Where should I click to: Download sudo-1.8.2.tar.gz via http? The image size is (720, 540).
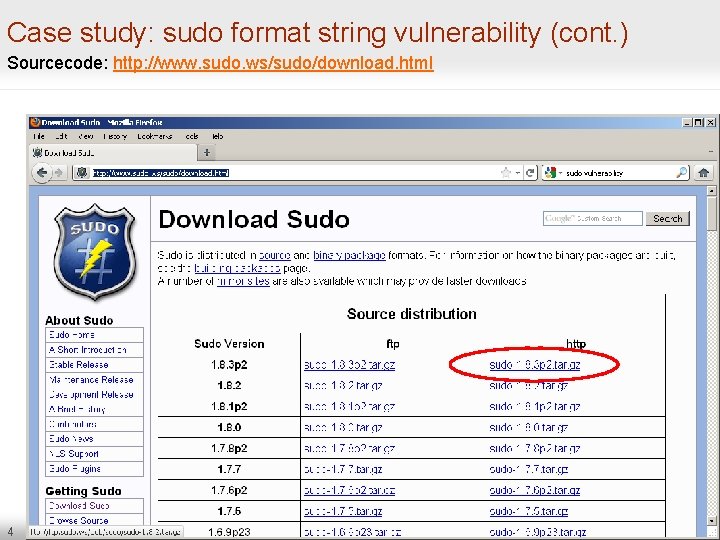[x=529, y=386]
